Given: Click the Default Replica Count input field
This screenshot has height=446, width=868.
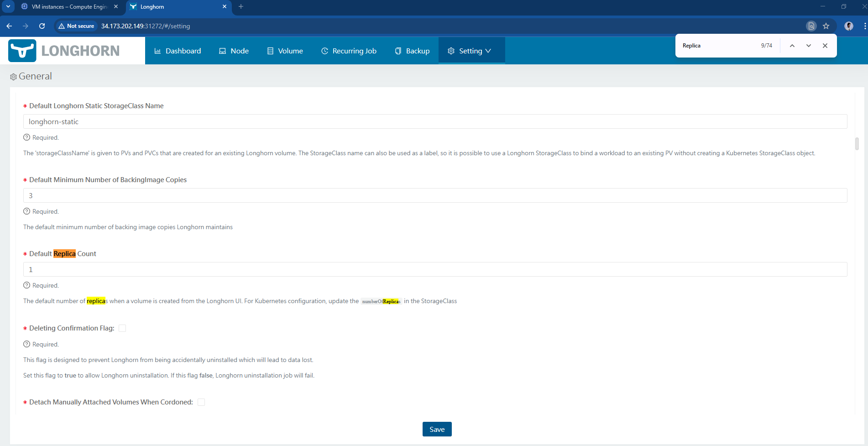Looking at the screenshot, I should point(435,269).
